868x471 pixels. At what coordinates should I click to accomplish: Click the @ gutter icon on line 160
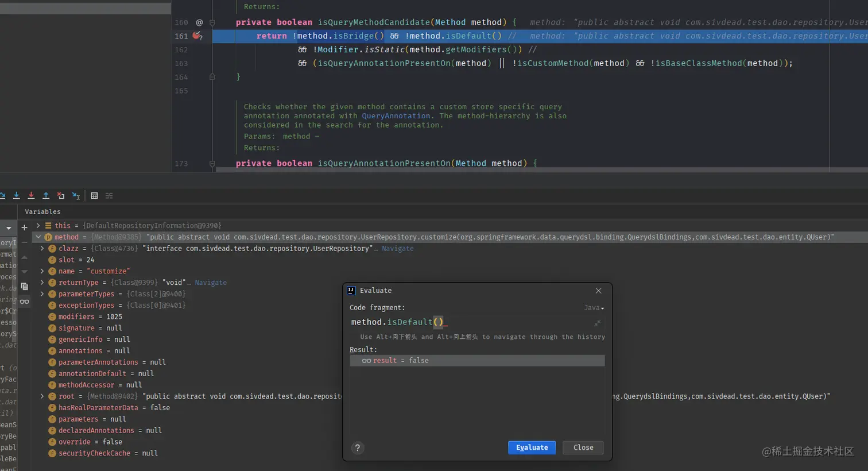pyautogui.click(x=199, y=22)
